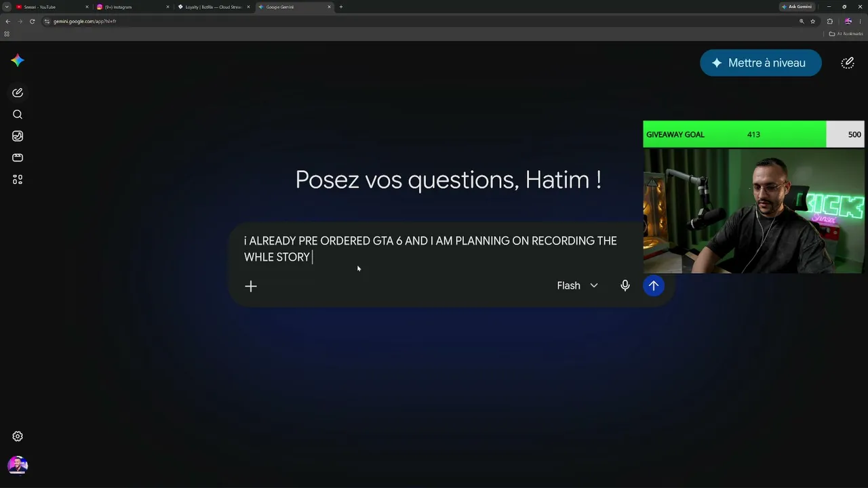Open the tab search dropdown
868x488 pixels.
7,7
